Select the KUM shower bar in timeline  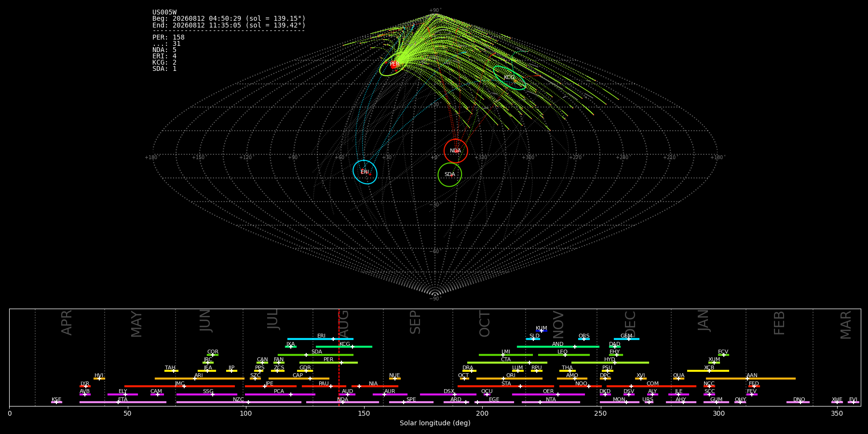coord(542,331)
